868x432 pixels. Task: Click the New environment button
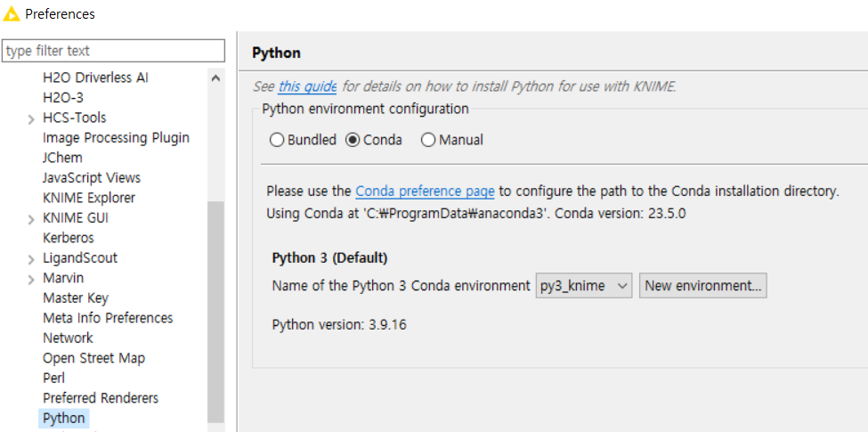[702, 286]
